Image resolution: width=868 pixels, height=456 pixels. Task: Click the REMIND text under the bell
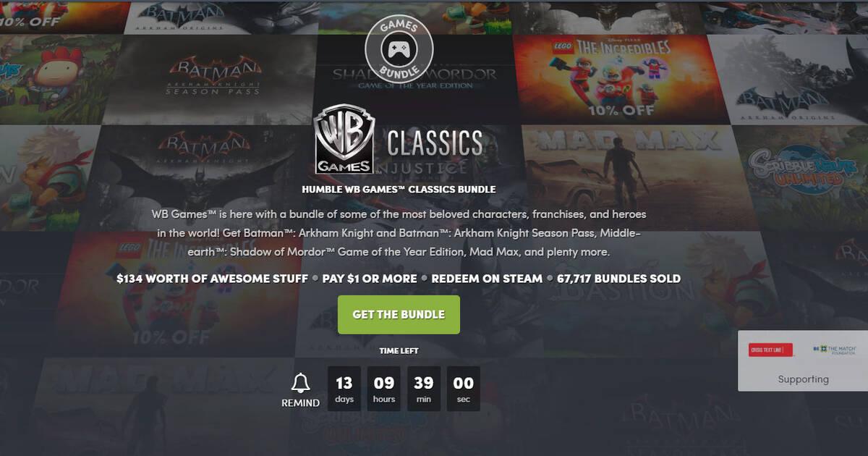300,403
